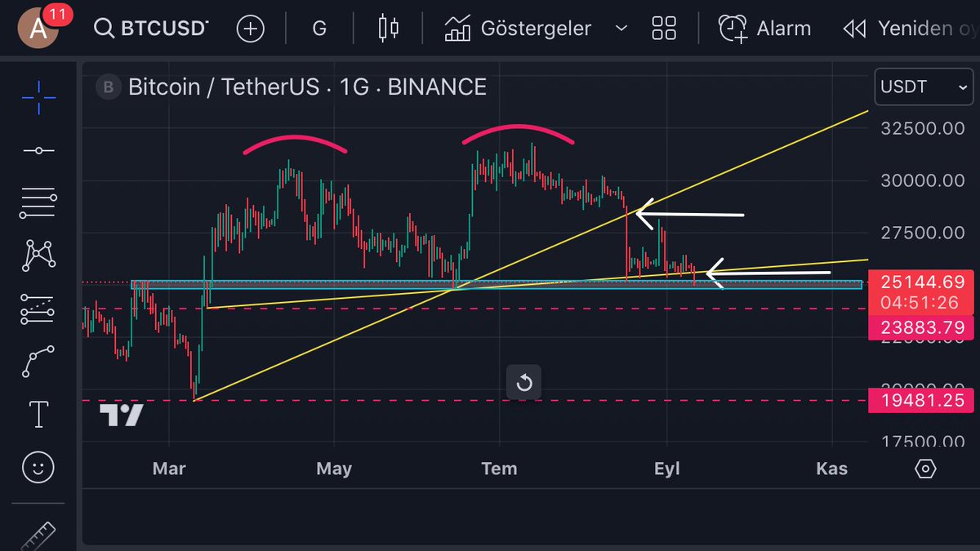
Task: Open the emoji icons tool
Action: pos(38,468)
